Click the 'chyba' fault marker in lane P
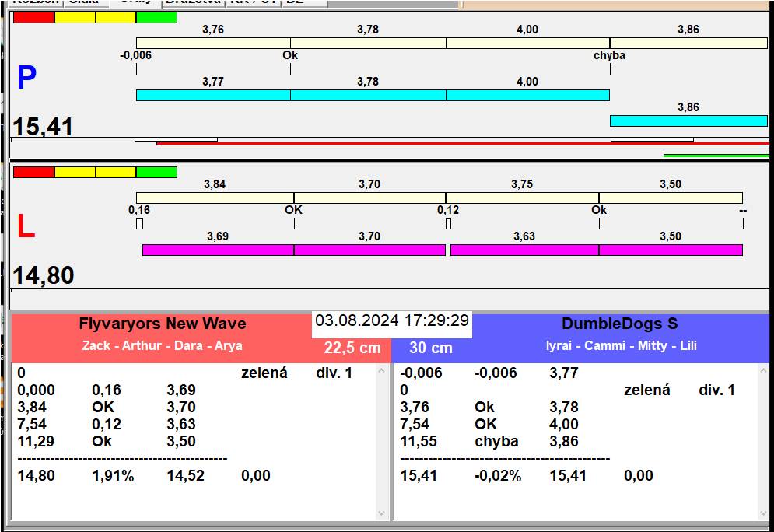This screenshot has height=532, width=774. [609, 56]
